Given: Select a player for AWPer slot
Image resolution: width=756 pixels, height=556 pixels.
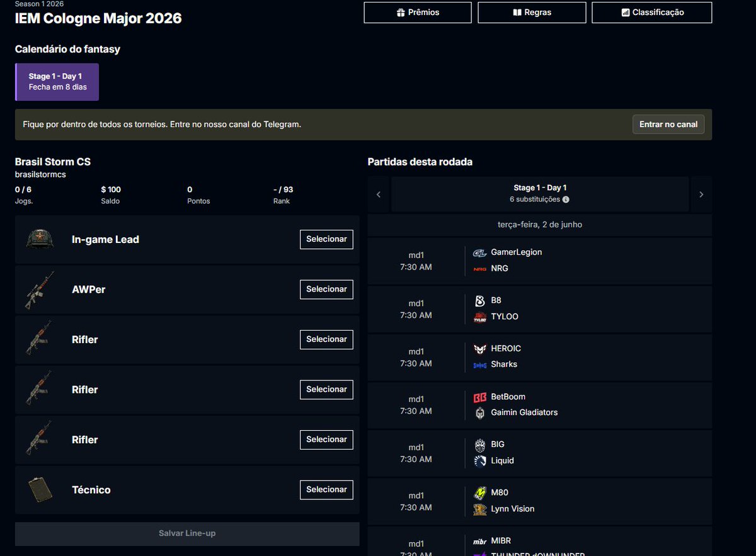Looking at the screenshot, I should coord(326,289).
